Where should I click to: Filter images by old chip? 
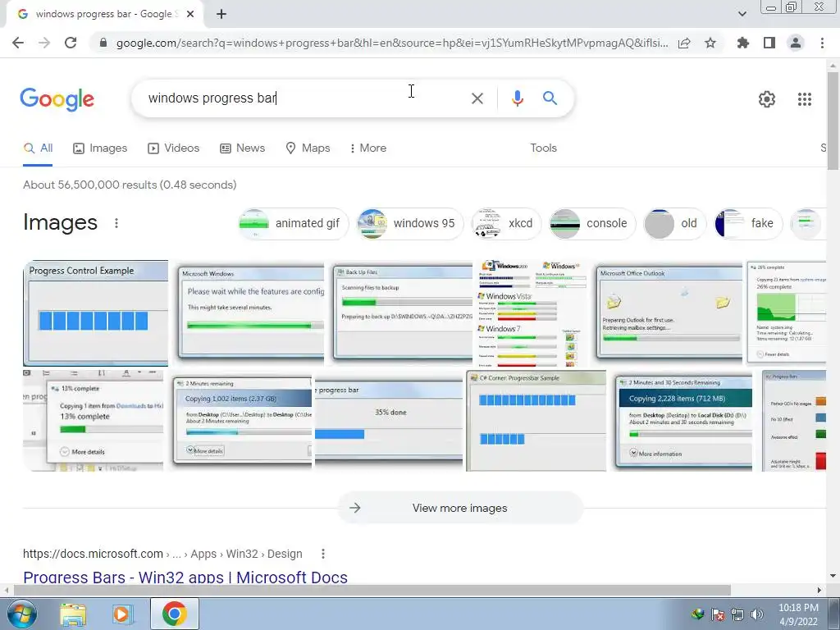pos(674,223)
